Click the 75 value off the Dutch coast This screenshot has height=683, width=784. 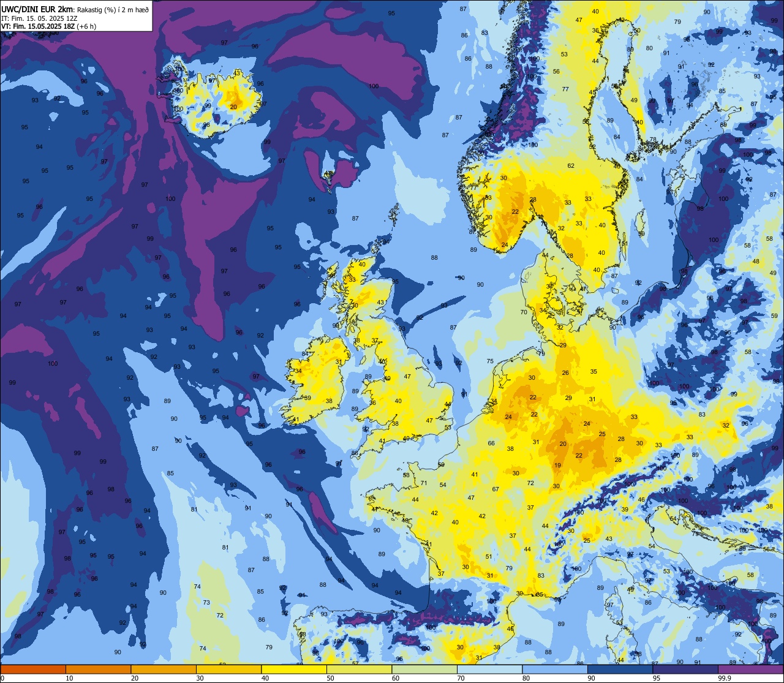(490, 361)
